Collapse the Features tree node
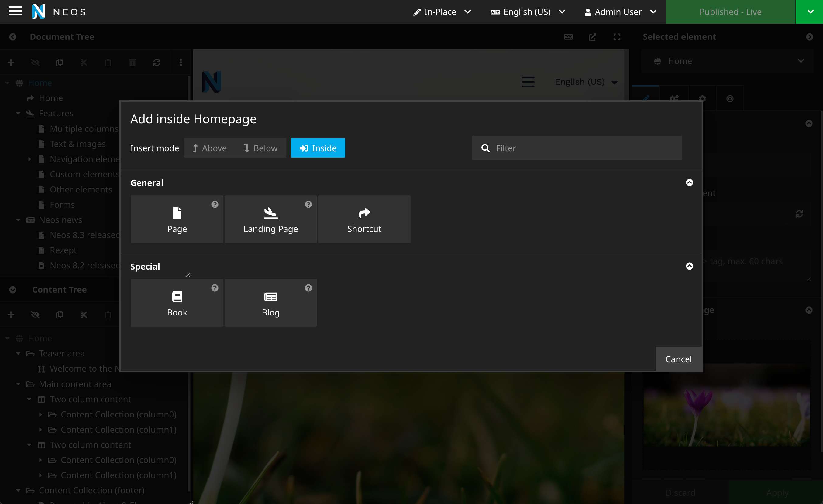 click(x=18, y=113)
